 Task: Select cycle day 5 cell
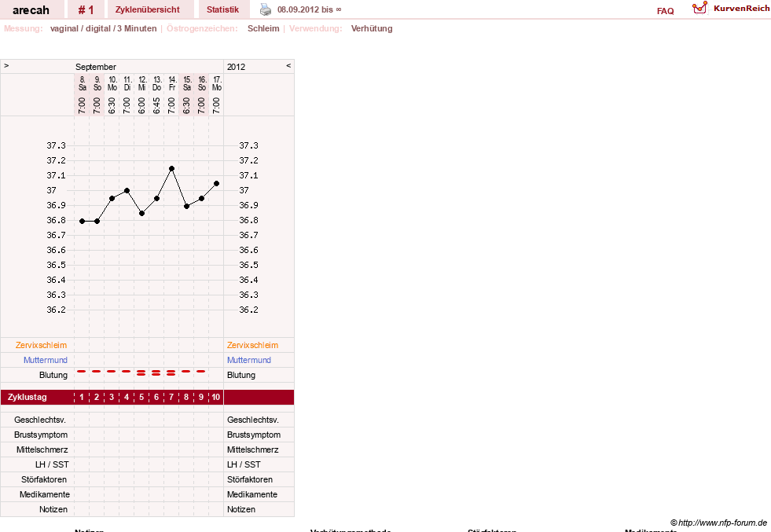click(141, 398)
